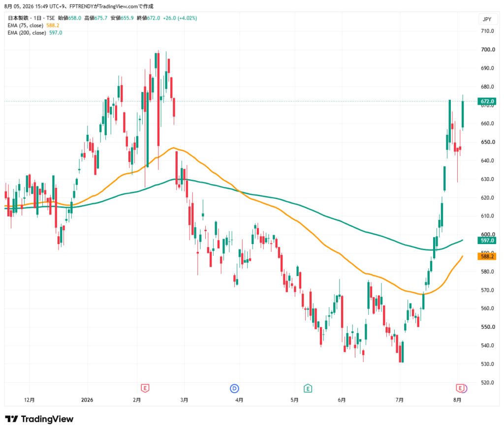Viewport: 504px width, 432px height.
Task: Click the 2月 date axis label
Action: coord(137,400)
